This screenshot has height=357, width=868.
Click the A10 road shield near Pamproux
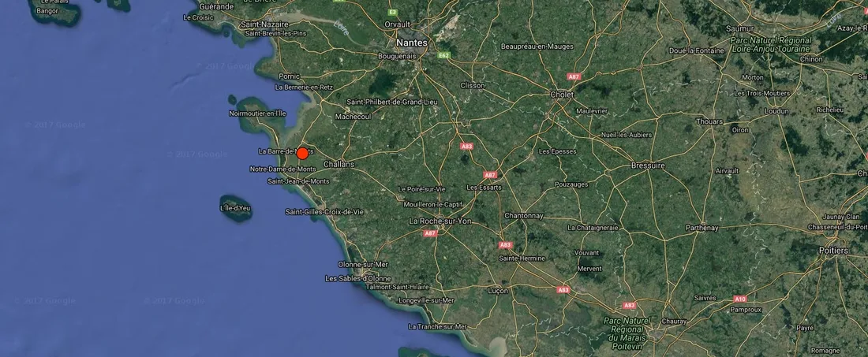point(740,299)
